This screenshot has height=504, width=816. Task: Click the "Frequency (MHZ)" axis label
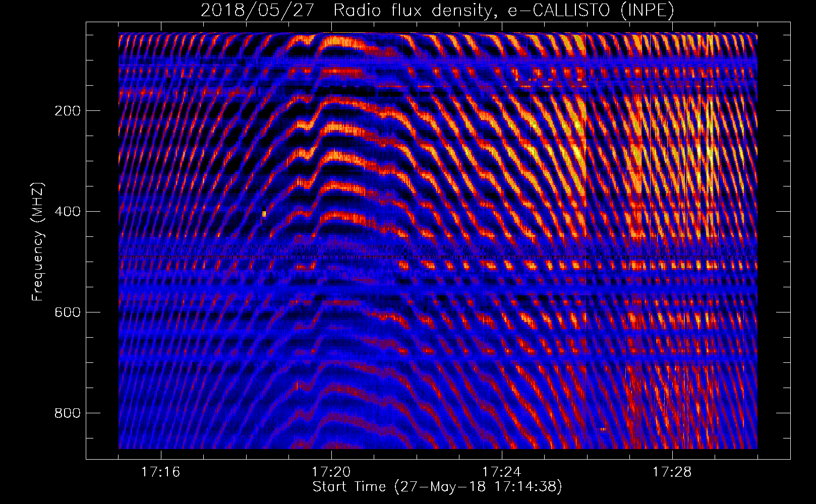pyautogui.click(x=38, y=242)
